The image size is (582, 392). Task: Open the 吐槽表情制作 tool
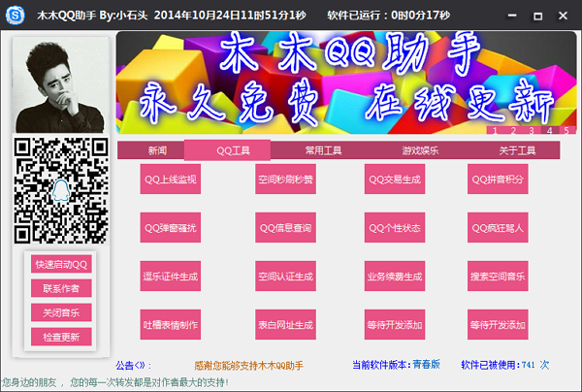pyautogui.click(x=171, y=325)
